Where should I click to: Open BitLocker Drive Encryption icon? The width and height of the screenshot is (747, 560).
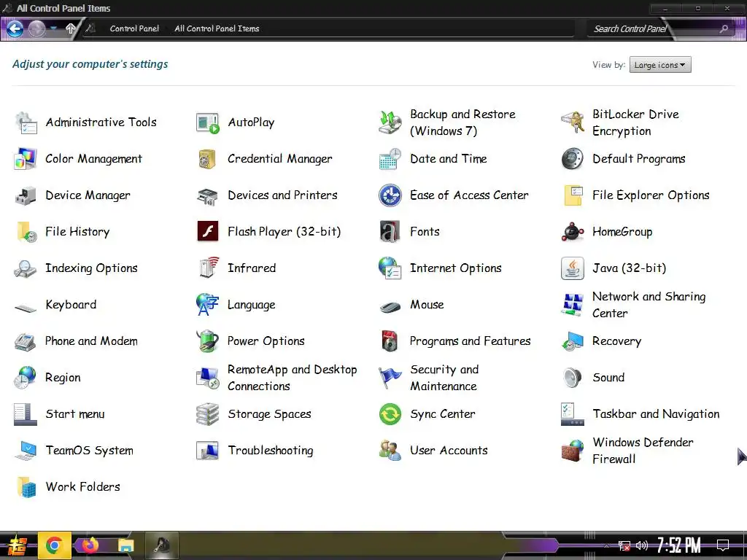(573, 122)
